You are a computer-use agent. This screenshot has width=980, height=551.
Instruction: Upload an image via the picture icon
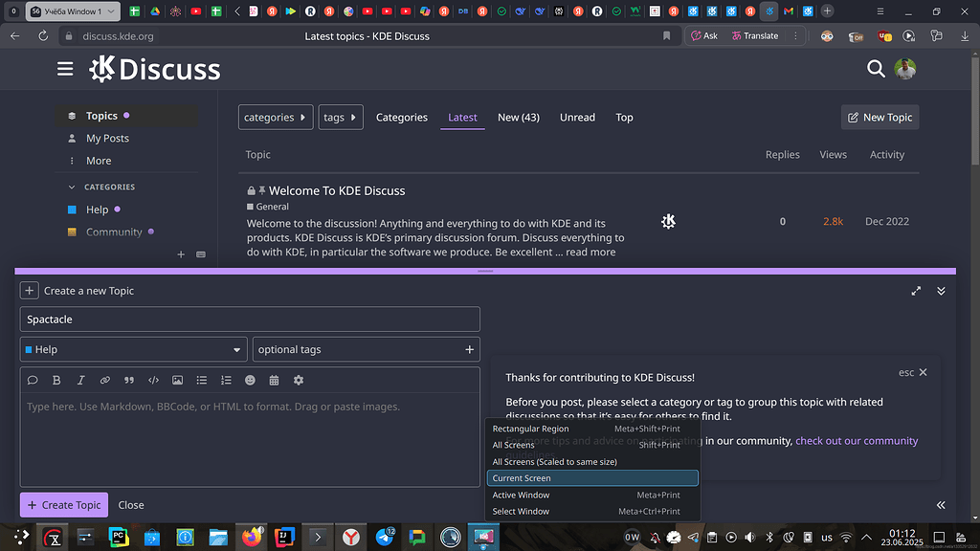tap(177, 380)
